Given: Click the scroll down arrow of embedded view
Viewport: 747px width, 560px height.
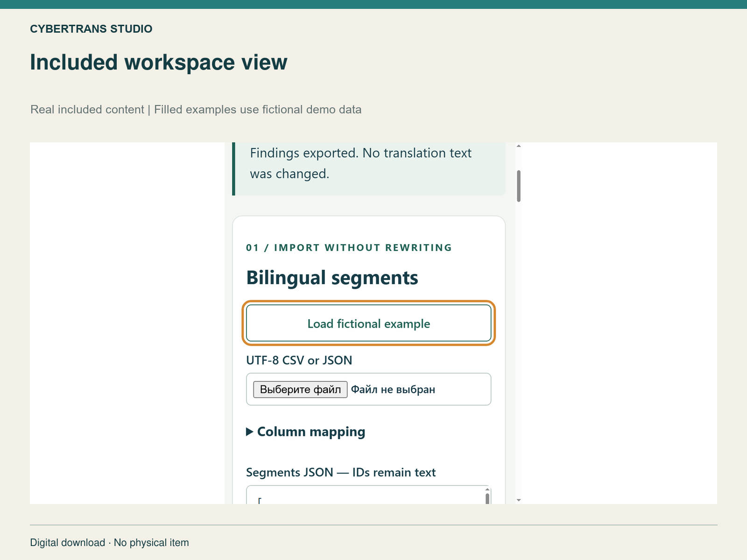Looking at the screenshot, I should pos(519,500).
